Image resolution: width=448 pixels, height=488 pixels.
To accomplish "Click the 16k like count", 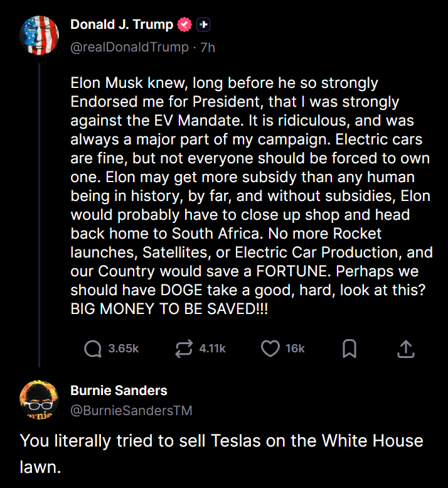I will [295, 348].
